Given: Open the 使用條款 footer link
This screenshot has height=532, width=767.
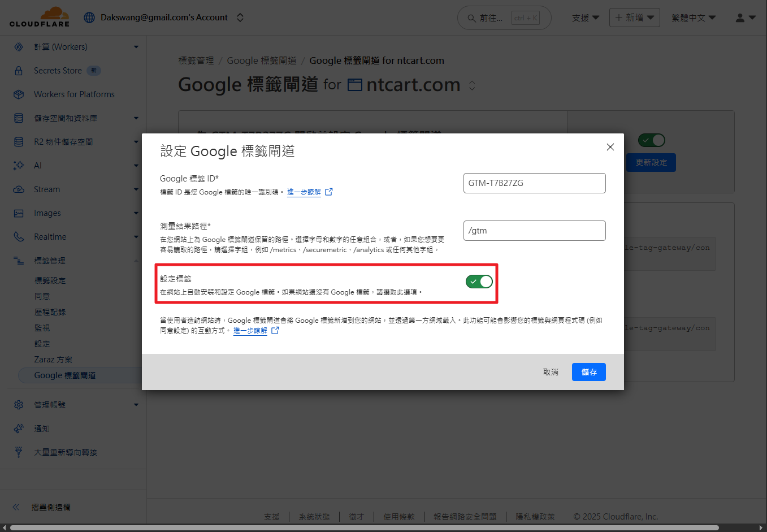Looking at the screenshot, I should click(399, 517).
